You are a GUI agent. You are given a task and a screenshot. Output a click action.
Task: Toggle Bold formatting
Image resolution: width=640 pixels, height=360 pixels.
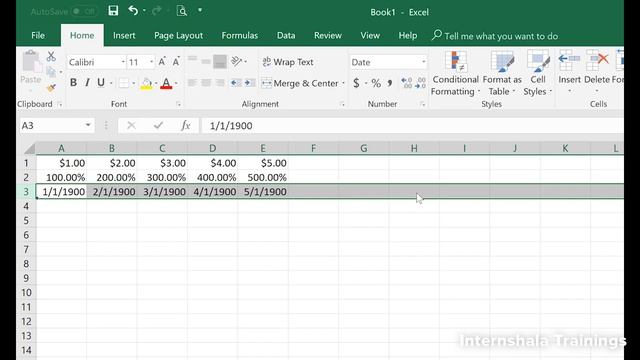(73, 83)
